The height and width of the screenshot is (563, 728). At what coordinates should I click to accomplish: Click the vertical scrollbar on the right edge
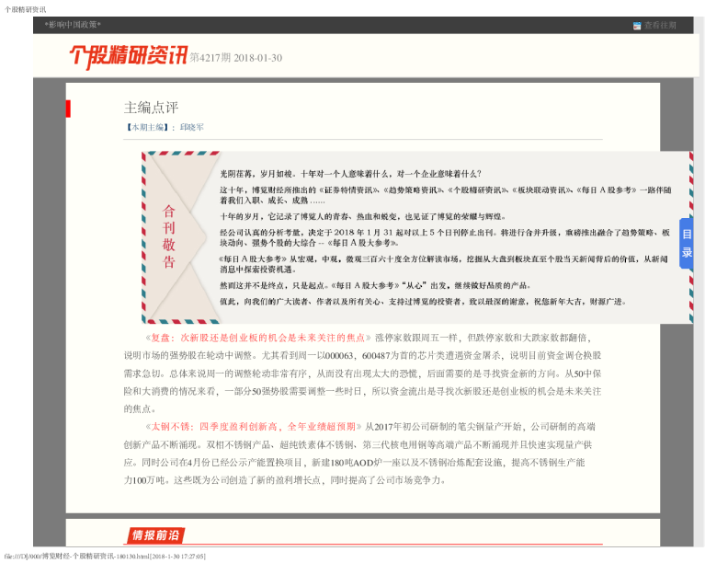(699, 276)
